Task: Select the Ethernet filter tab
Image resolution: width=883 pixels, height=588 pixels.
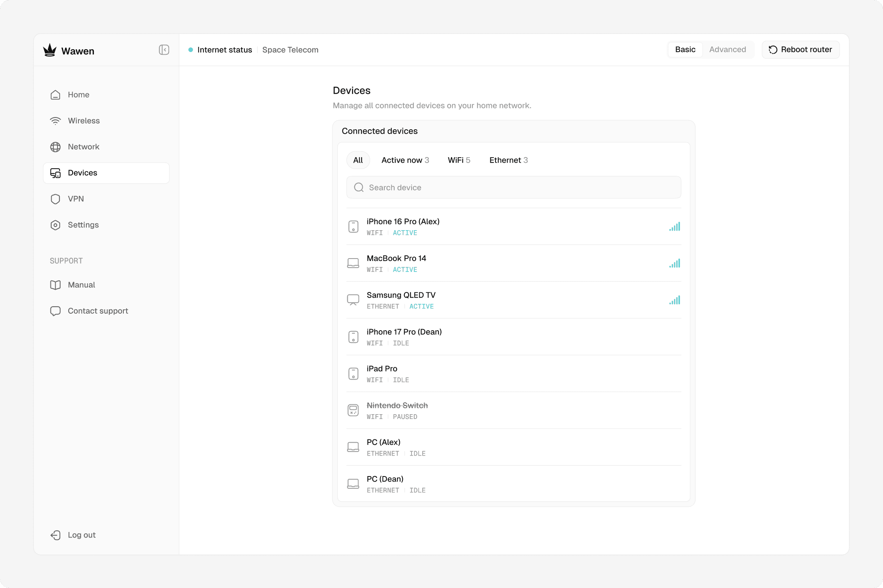Action: click(508, 160)
